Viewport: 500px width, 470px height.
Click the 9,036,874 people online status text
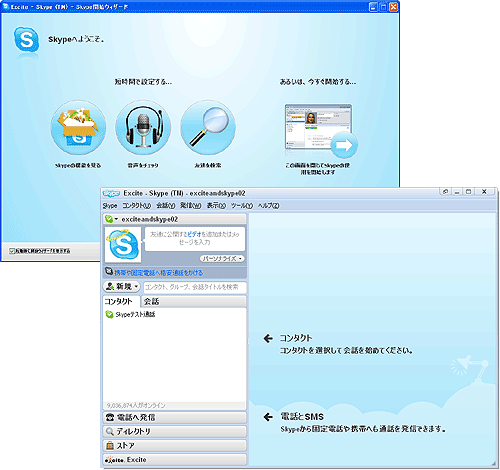click(x=136, y=405)
